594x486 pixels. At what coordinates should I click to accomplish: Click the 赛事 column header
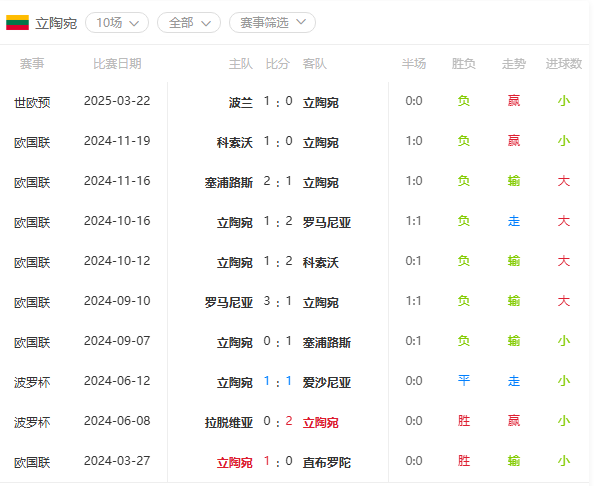click(x=32, y=64)
